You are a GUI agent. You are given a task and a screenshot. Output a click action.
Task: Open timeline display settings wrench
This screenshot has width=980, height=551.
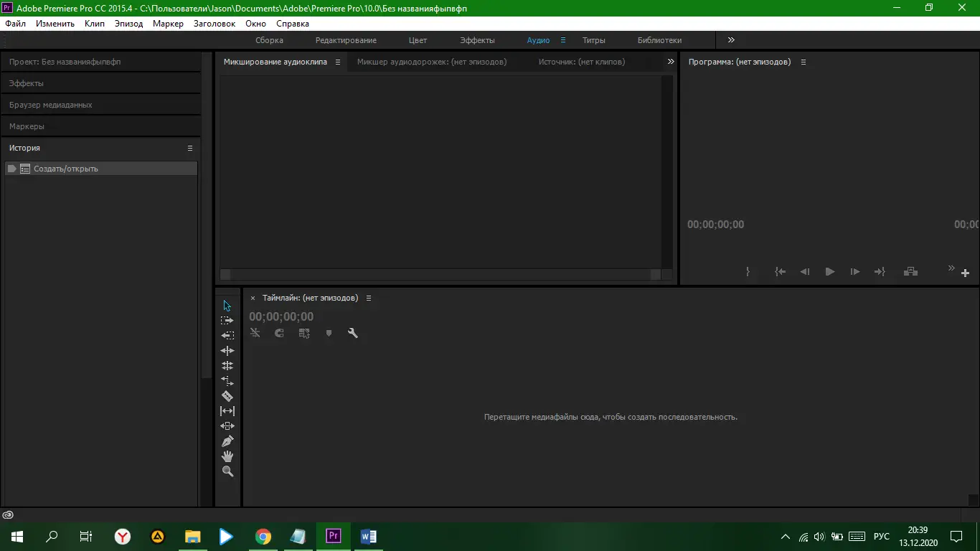[x=353, y=333]
